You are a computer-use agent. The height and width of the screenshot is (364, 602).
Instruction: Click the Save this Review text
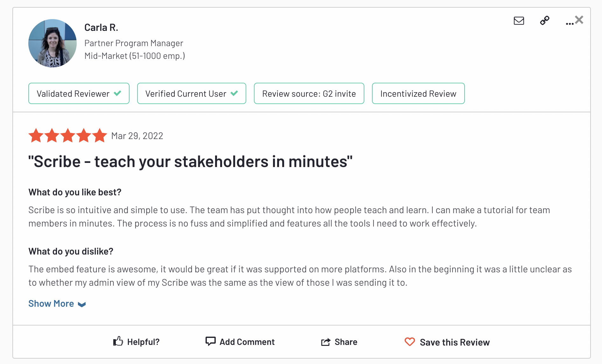pyautogui.click(x=455, y=342)
